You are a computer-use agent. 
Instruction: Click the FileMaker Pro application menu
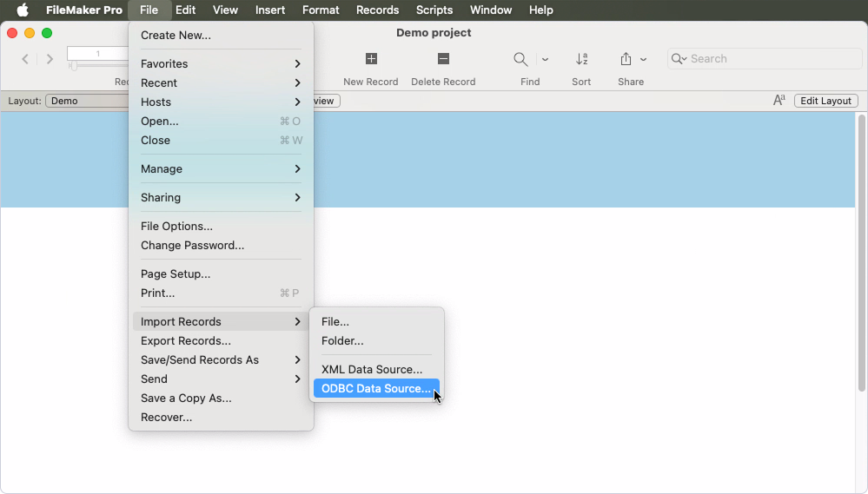click(x=84, y=10)
